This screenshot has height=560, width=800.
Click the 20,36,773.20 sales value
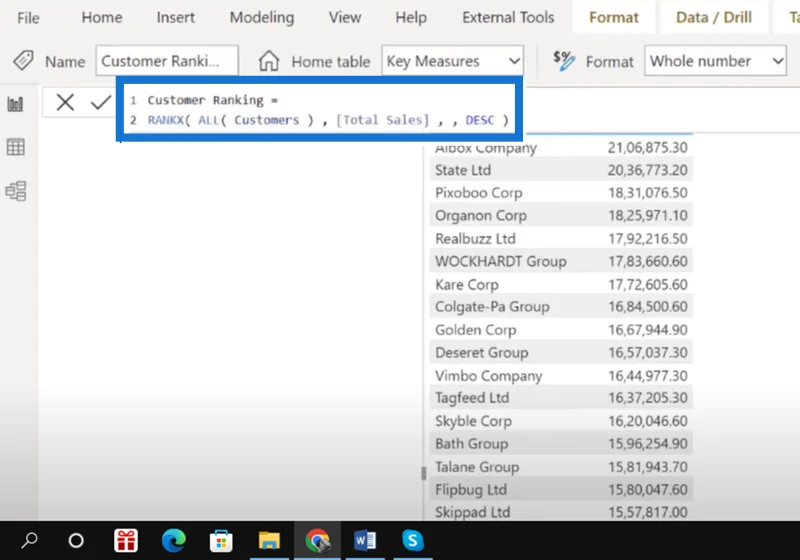647,170
